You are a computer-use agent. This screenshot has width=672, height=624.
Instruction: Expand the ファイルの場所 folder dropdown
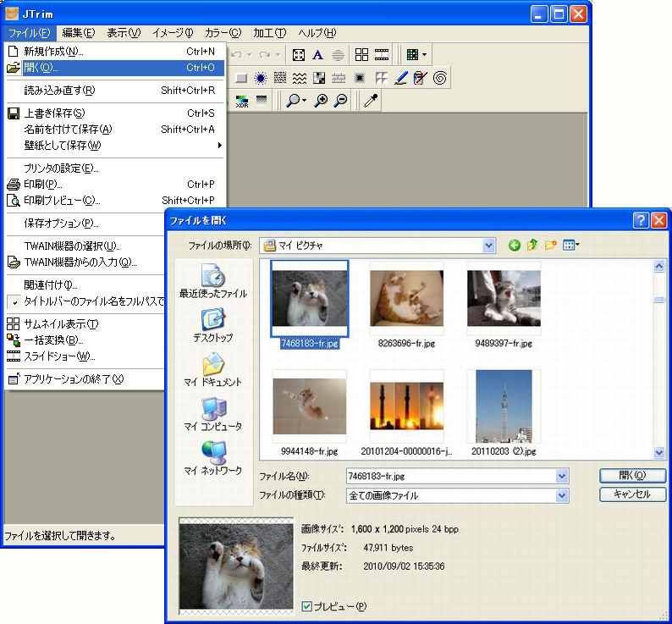click(488, 246)
